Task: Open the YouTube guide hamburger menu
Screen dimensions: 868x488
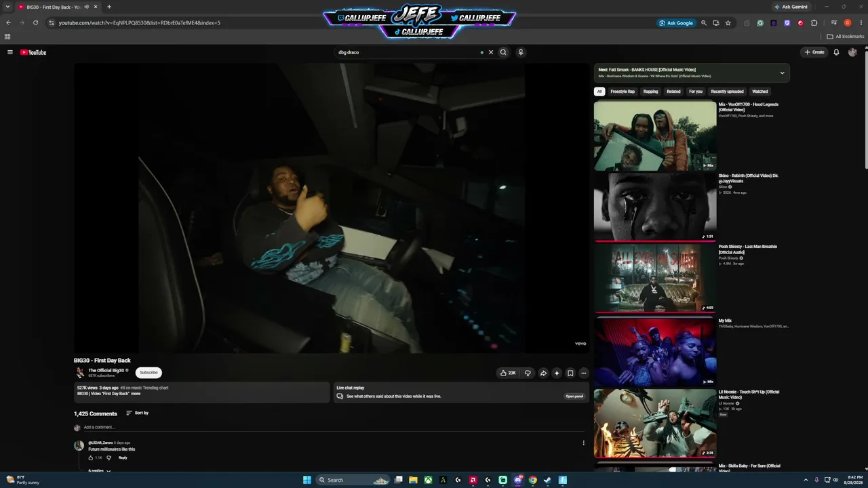Action: pyautogui.click(x=10, y=52)
